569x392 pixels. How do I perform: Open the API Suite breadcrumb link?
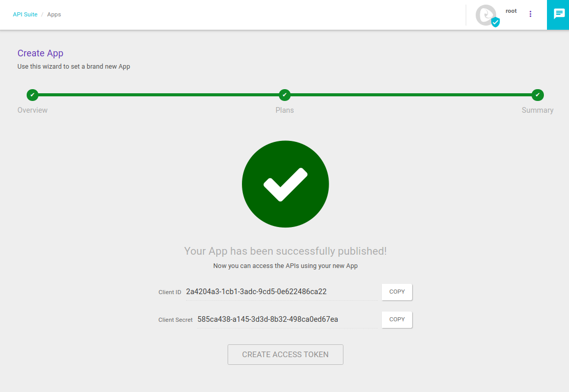pyautogui.click(x=25, y=14)
